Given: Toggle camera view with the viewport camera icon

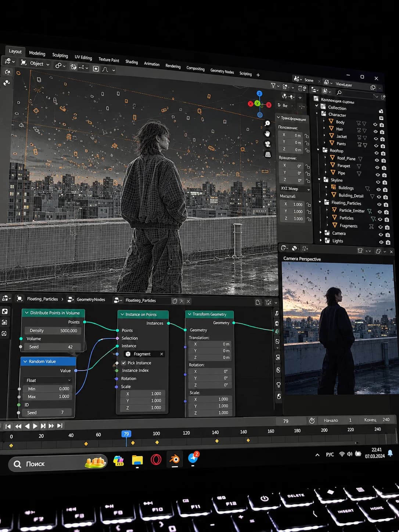Looking at the screenshot, I should (x=268, y=144).
